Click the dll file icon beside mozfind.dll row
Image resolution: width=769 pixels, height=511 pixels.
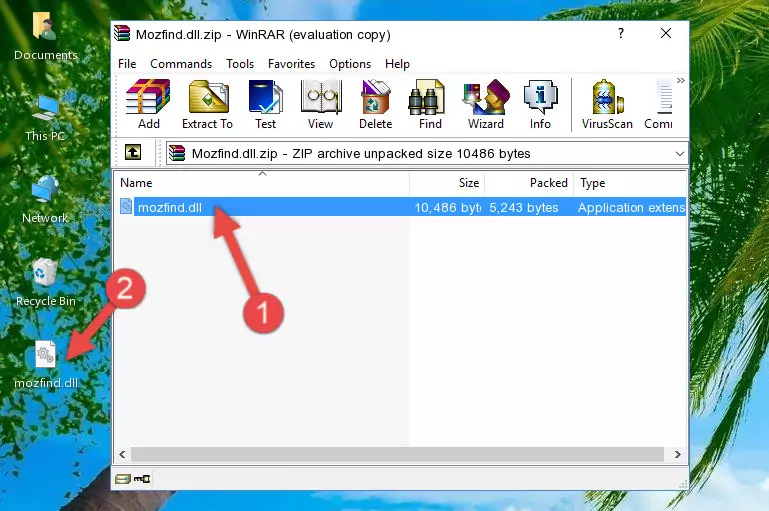tap(126, 206)
